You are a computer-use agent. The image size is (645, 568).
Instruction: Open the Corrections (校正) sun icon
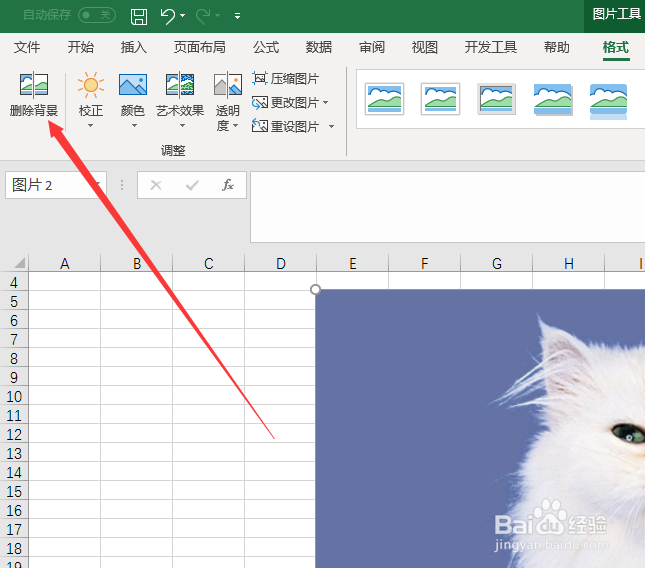(x=90, y=85)
